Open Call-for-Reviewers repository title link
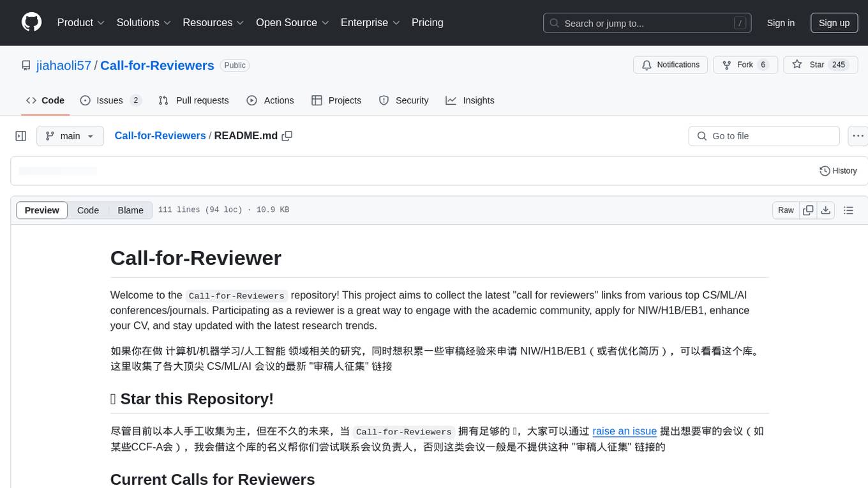868x488 pixels. pyautogui.click(x=157, y=65)
